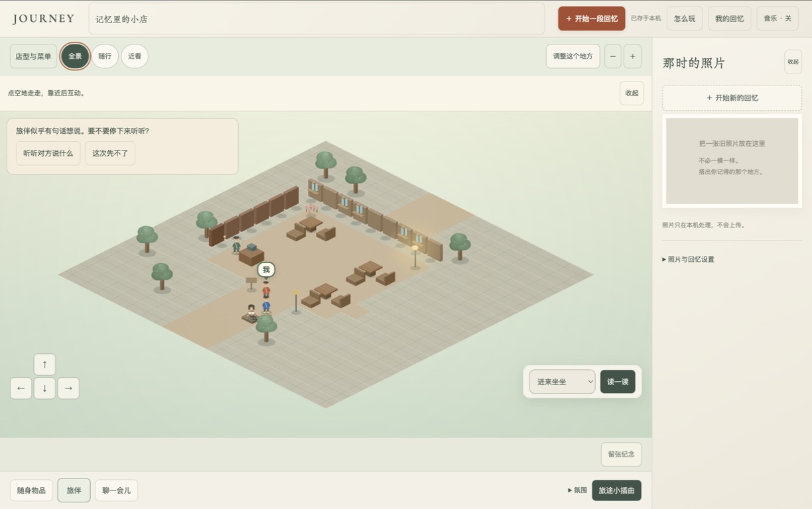Click 调整这个地方 button
The image size is (812, 509).
573,56
